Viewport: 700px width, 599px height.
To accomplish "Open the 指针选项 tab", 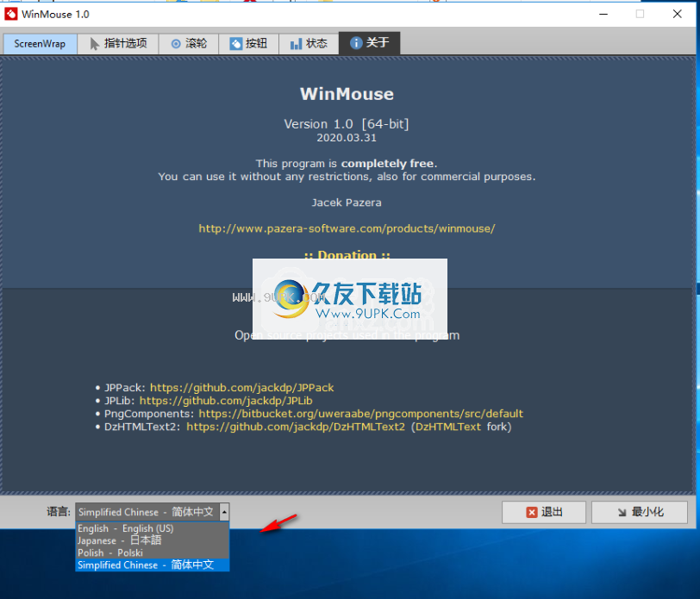I will coord(118,44).
